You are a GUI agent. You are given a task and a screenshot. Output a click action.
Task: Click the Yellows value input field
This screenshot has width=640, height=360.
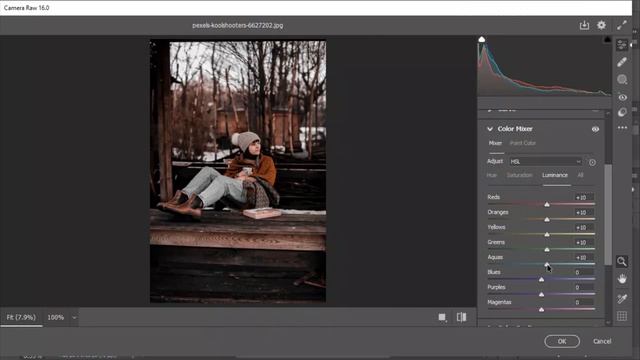point(583,227)
